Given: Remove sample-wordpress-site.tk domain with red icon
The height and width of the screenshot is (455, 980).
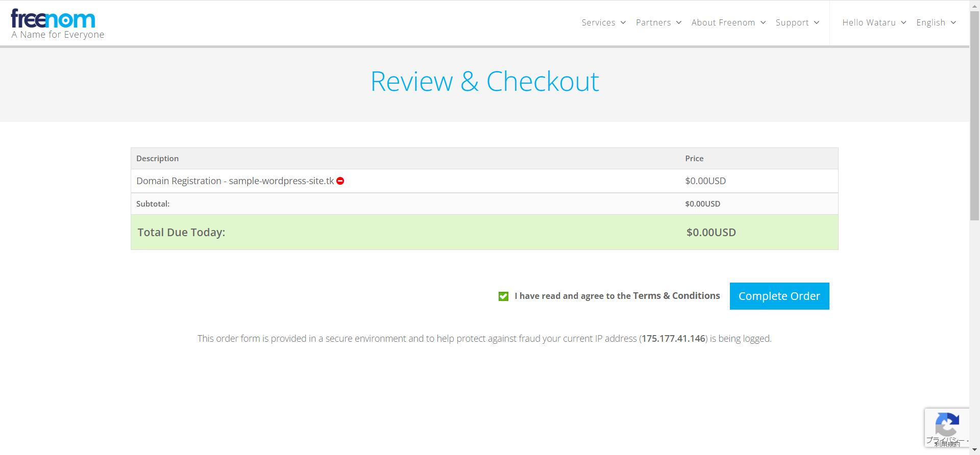Looking at the screenshot, I should click(340, 181).
